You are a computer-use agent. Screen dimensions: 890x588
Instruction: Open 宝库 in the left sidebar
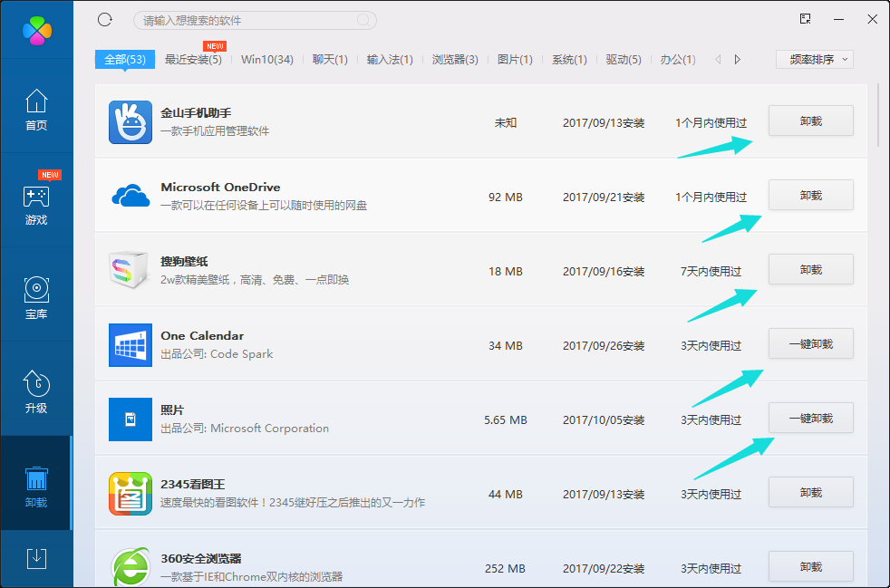[36, 299]
